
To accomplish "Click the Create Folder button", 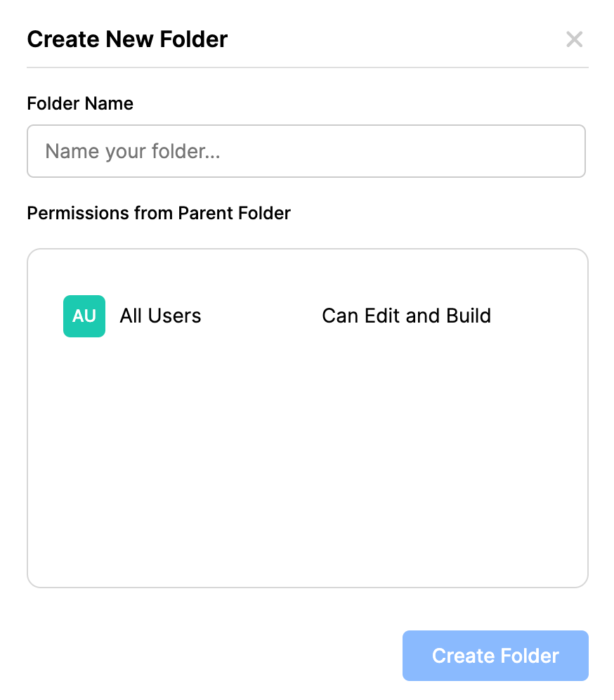I will [x=495, y=655].
